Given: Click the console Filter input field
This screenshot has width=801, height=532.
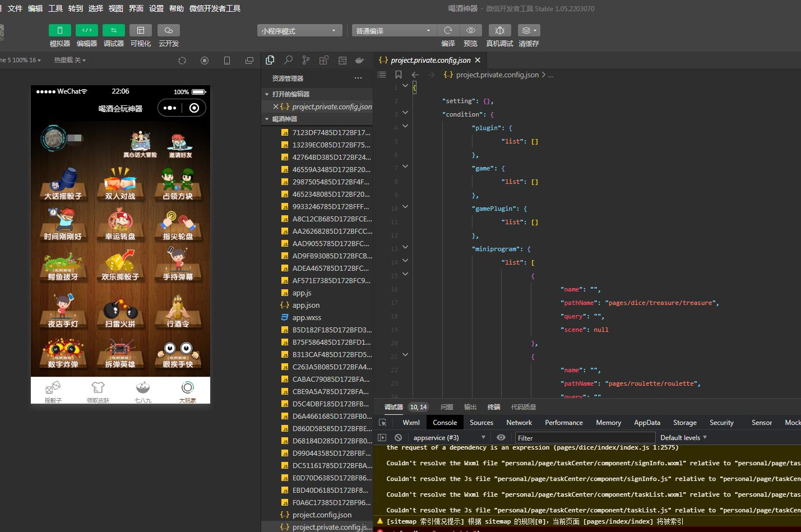Looking at the screenshot, I should pos(585,438).
